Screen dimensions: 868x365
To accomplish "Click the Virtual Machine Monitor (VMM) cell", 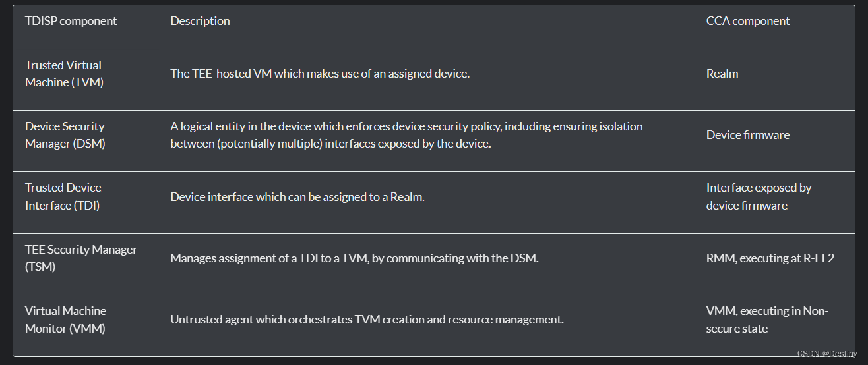I will click(65, 320).
